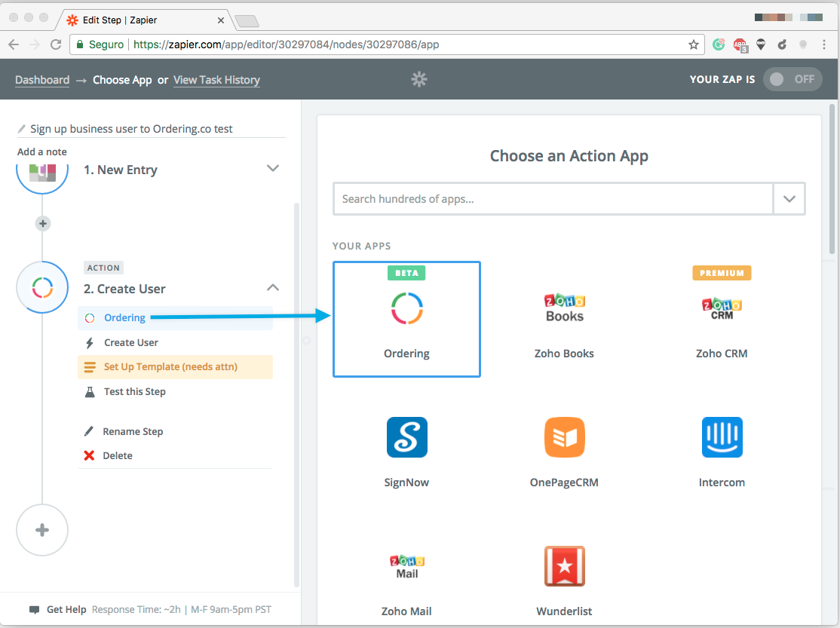Pick the OnePageCRM app icon
The image size is (840, 628).
point(564,437)
